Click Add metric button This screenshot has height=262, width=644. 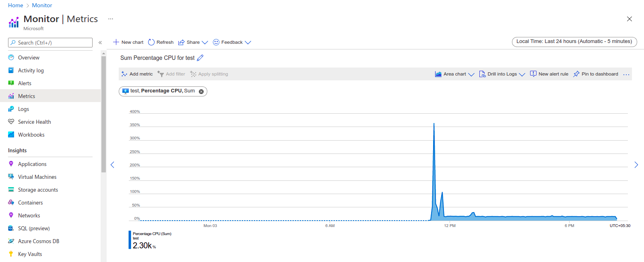137,74
